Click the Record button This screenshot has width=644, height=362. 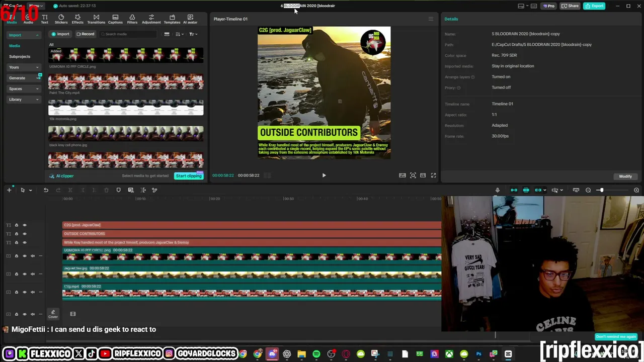pyautogui.click(x=85, y=34)
